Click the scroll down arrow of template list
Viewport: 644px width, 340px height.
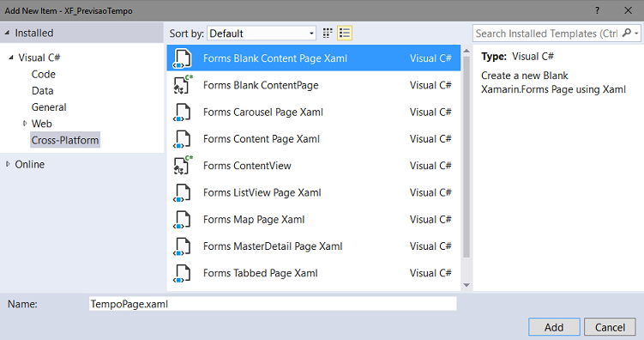(466, 285)
